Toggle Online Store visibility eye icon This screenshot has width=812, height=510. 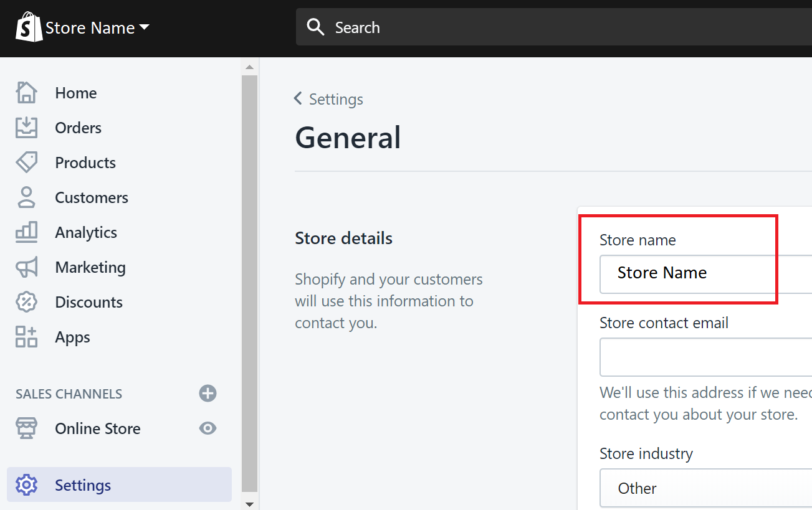208,428
